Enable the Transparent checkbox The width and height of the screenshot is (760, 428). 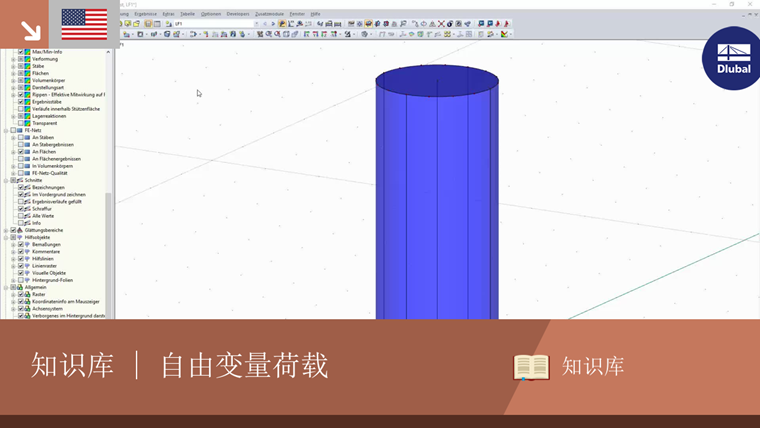point(21,123)
